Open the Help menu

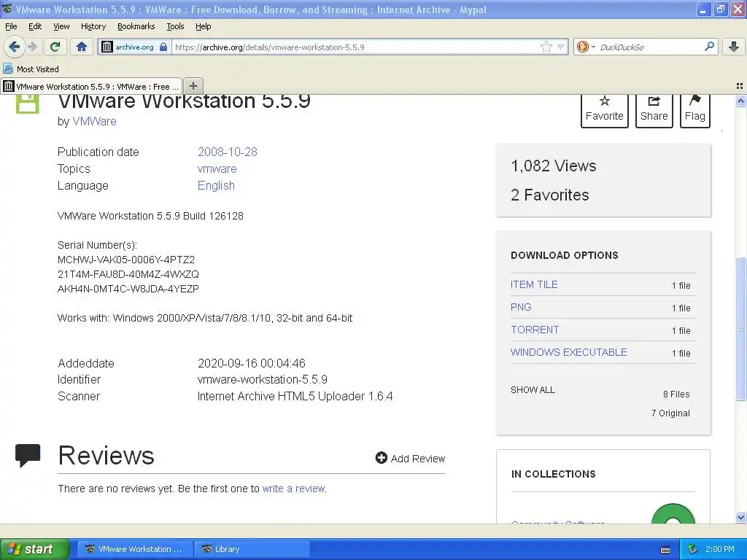[204, 26]
